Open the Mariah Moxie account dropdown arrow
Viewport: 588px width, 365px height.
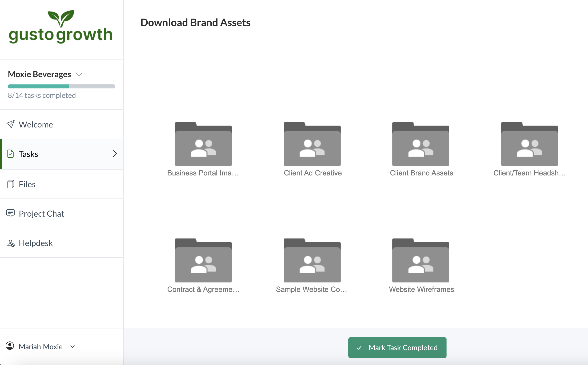72,347
